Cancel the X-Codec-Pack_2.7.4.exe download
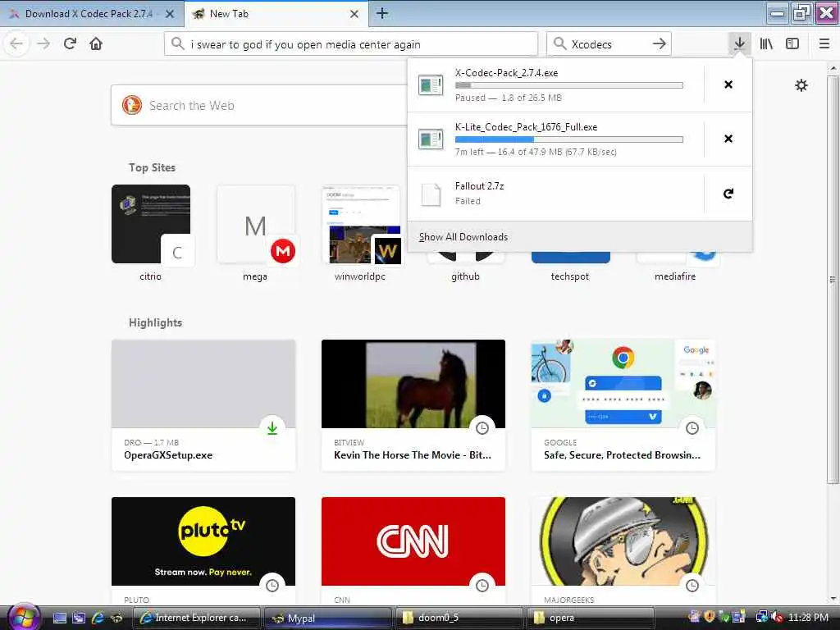 point(728,84)
